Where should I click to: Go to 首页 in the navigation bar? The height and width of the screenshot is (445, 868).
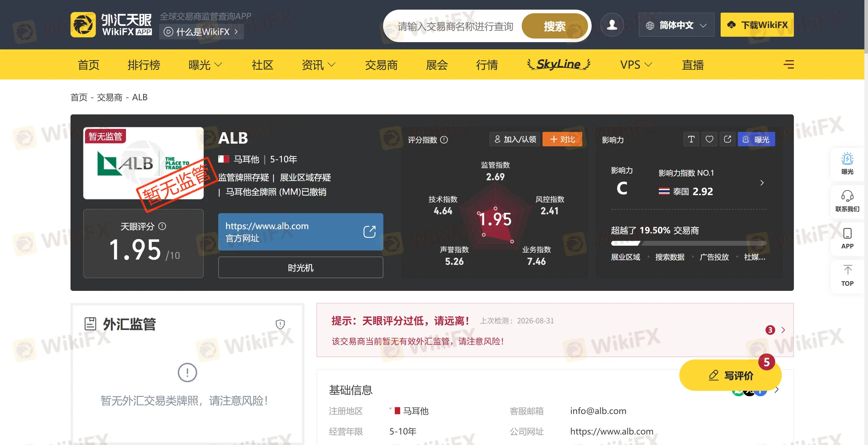[89, 65]
